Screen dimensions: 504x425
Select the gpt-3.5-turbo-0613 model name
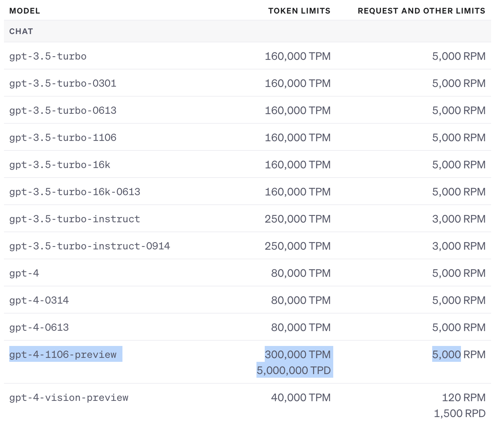pos(63,110)
